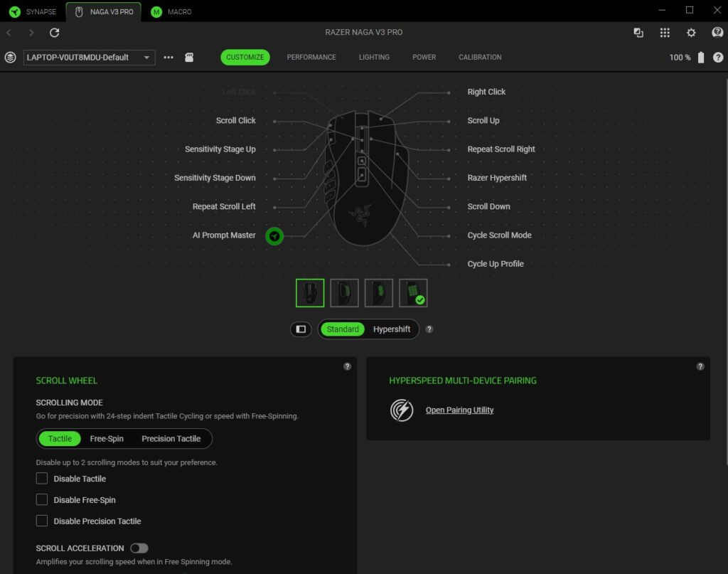Click the Scroll Down assignment
The image size is (728, 574).
pos(489,207)
